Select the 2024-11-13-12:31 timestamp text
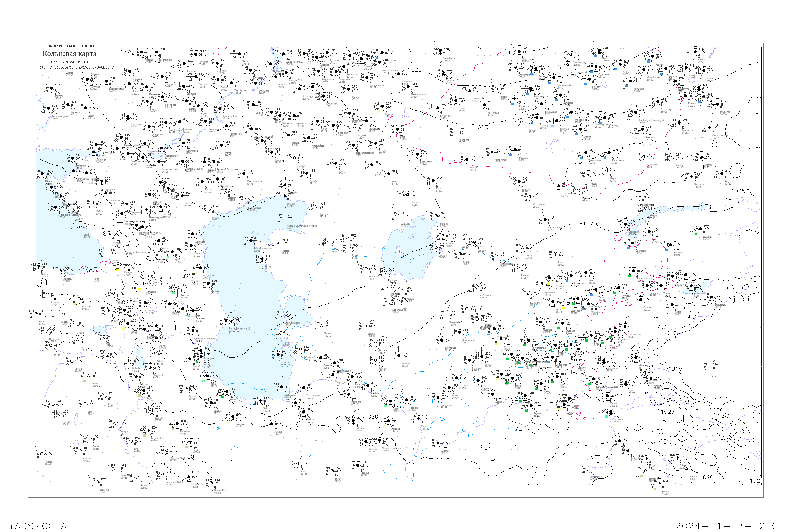 click(x=728, y=526)
